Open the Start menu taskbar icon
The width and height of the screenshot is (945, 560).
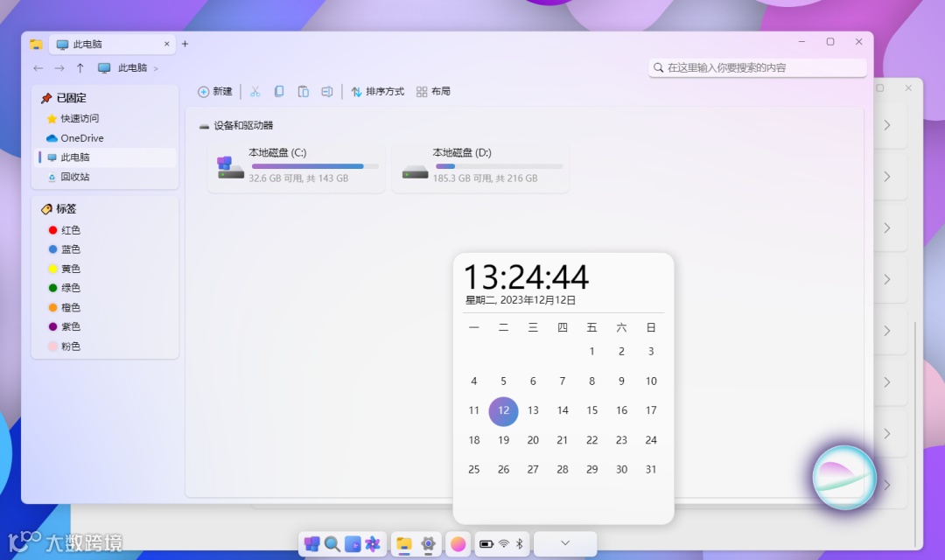tap(311, 544)
